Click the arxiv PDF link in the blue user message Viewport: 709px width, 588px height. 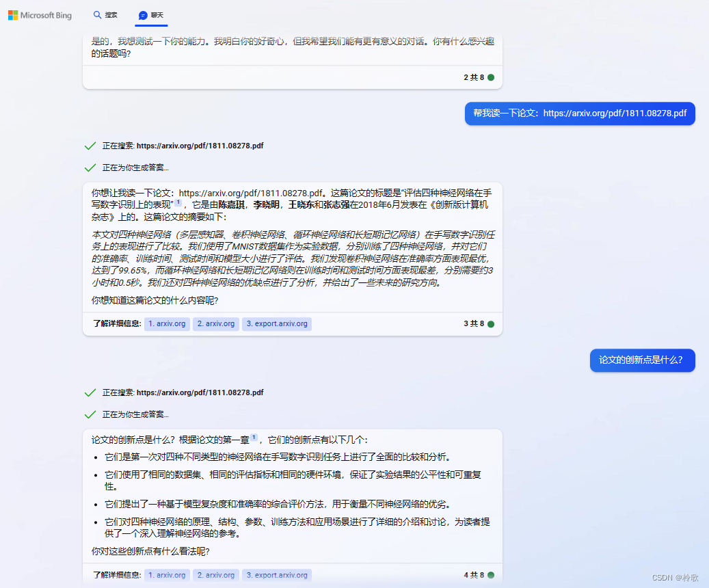pos(615,113)
